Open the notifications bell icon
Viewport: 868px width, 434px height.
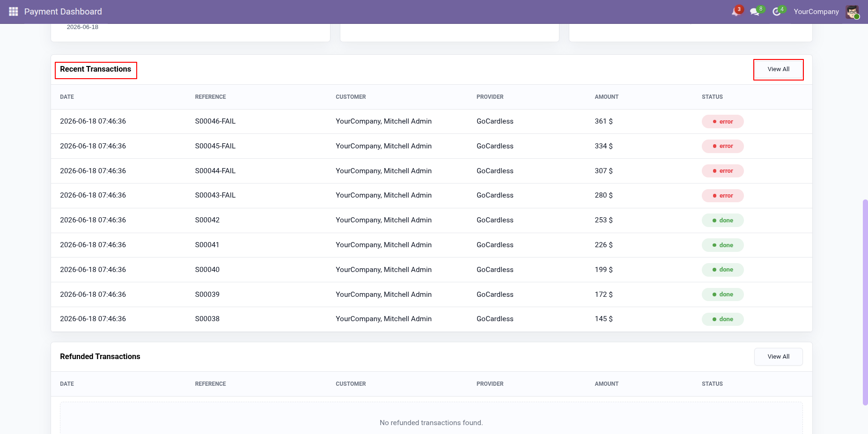[x=736, y=11]
